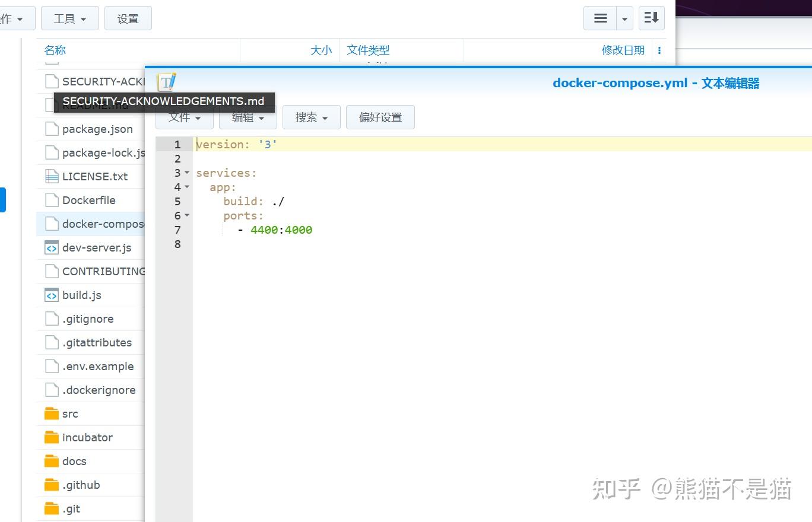This screenshot has width=812, height=522.
Task: Open the 文件 menu in Text Editor
Action: (184, 117)
